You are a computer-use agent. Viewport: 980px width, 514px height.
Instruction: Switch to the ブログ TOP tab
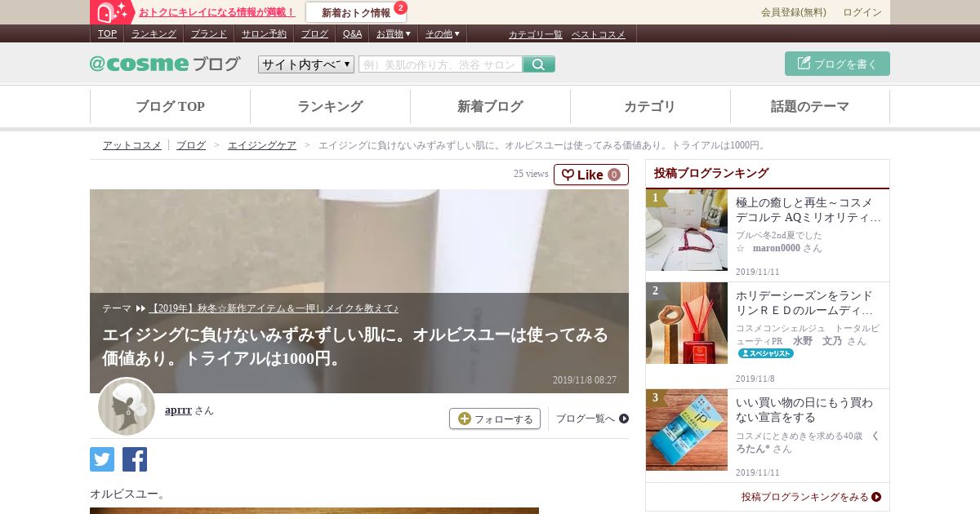pos(170,106)
